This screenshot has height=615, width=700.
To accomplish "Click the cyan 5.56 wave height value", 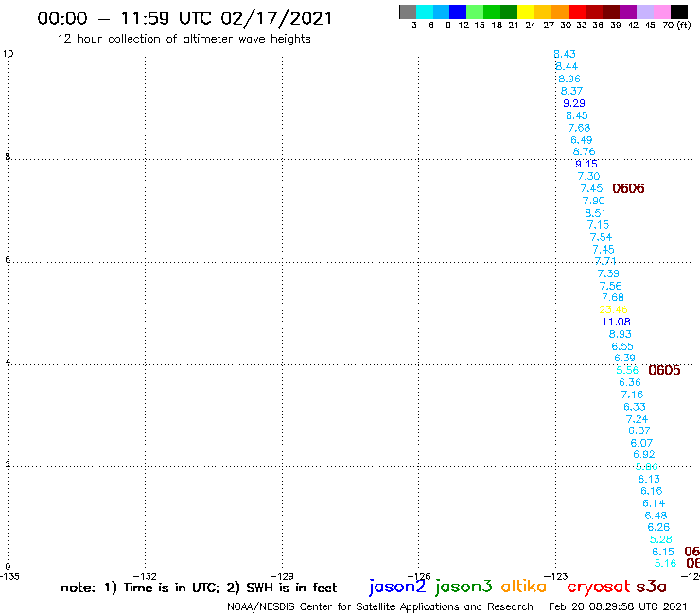I will click(627, 370).
